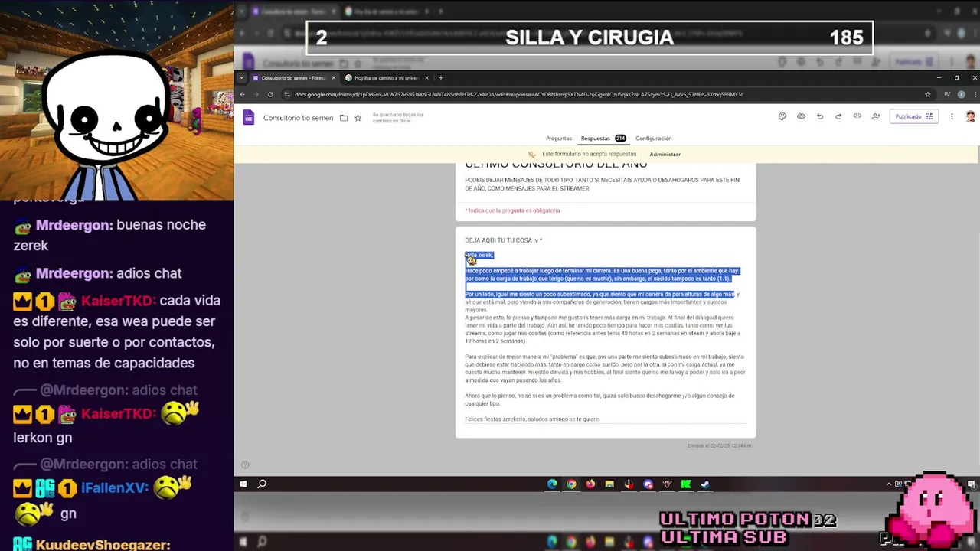Show hidden system tray icons
The height and width of the screenshot is (551, 980).
tap(890, 484)
